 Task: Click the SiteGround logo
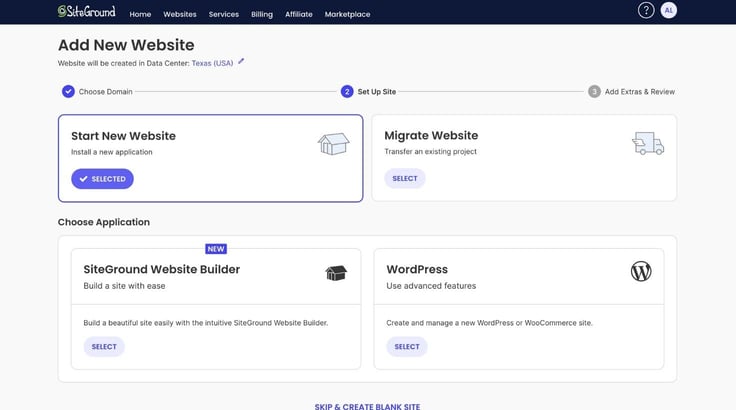tap(86, 11)
